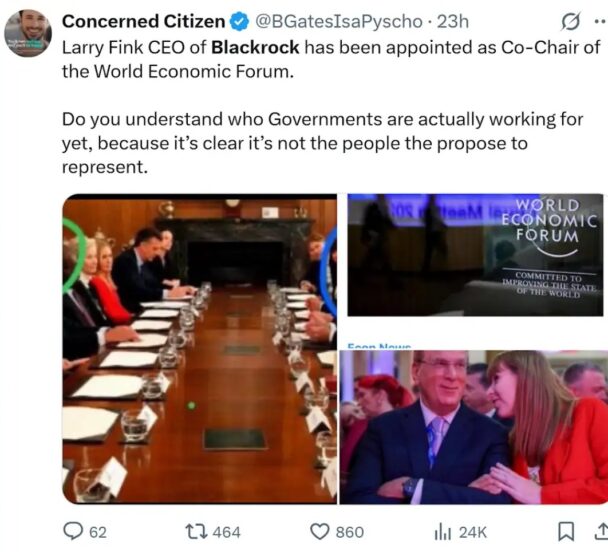Like the post with heart icon
The image size is (608, 552).
point(320,531)
